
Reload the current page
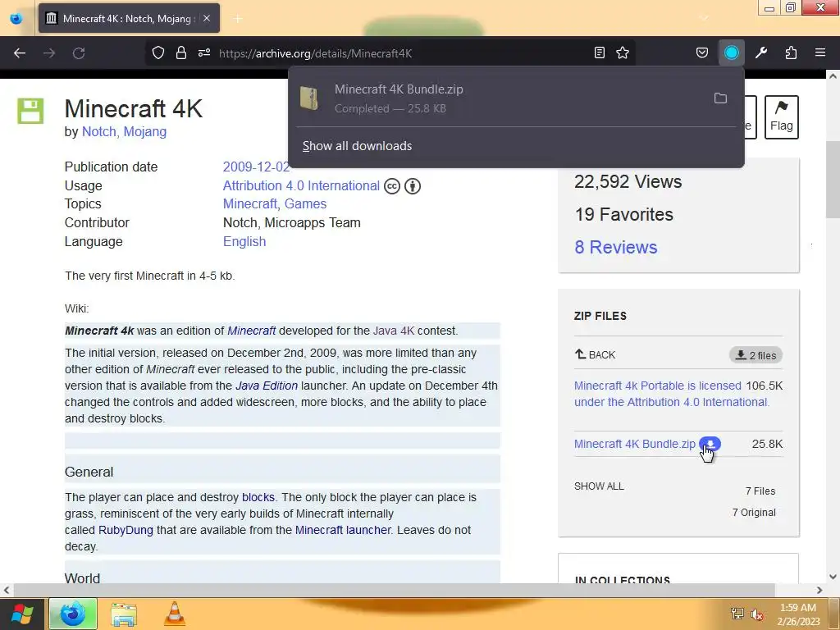(79, 53)
